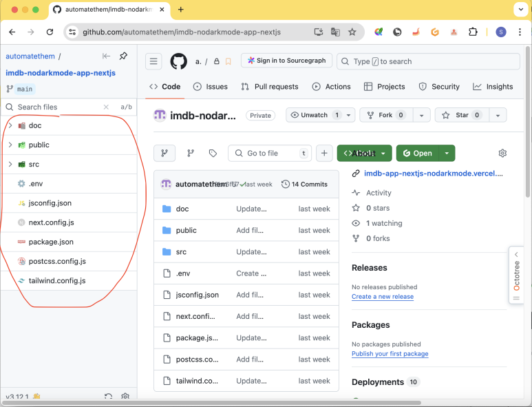Screen dimensions: 532x407
Task: Open the Pull requests tab
Action: tap(270, 87)
